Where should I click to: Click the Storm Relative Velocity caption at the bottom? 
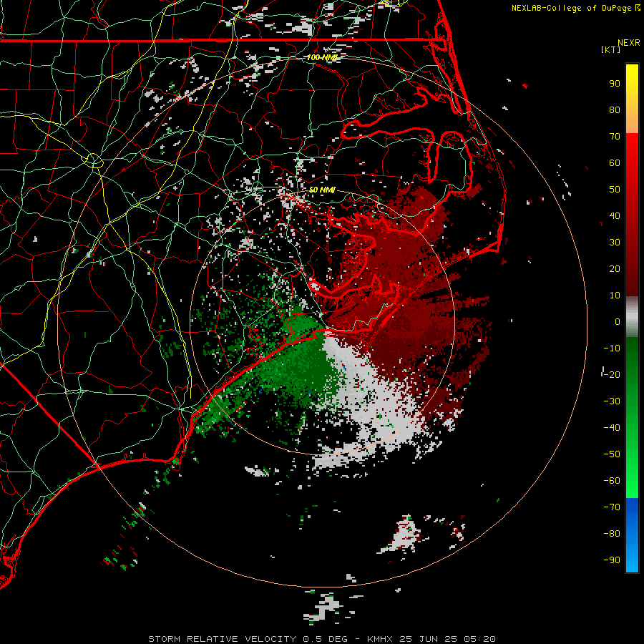click(x=321, y=639)
